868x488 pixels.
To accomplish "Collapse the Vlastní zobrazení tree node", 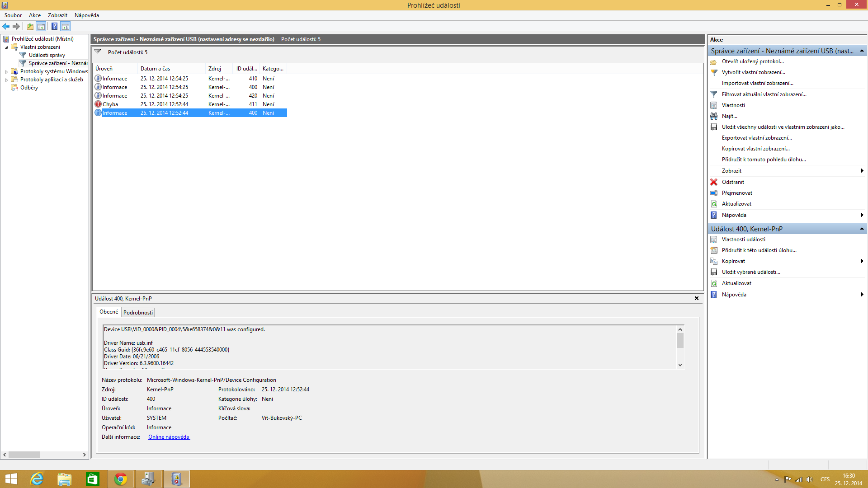I will [6, 47].
